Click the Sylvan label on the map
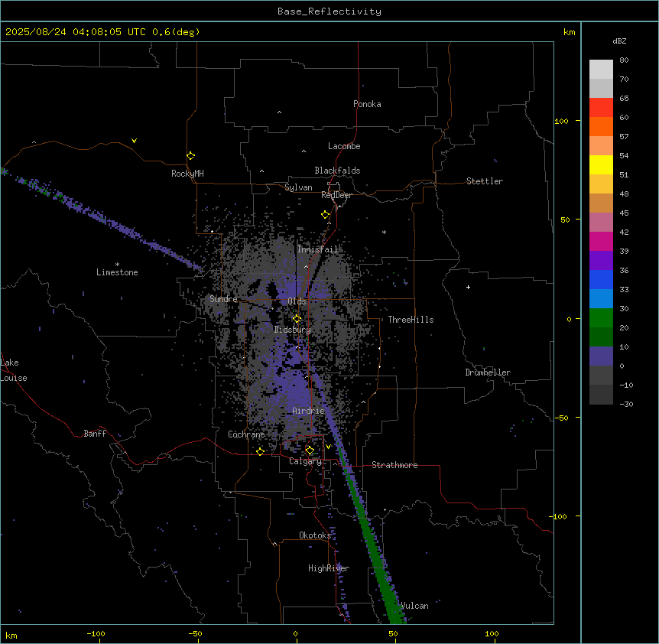659x644 pixels. pos(298,187)
